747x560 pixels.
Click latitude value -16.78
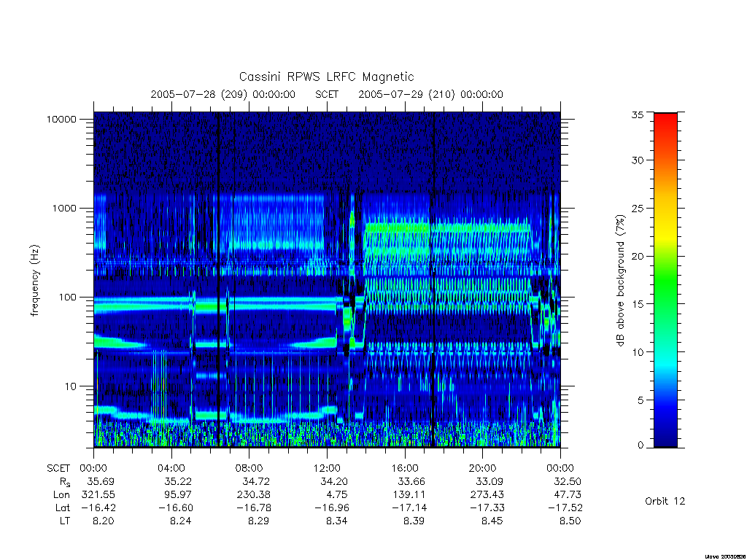(254, 508)
